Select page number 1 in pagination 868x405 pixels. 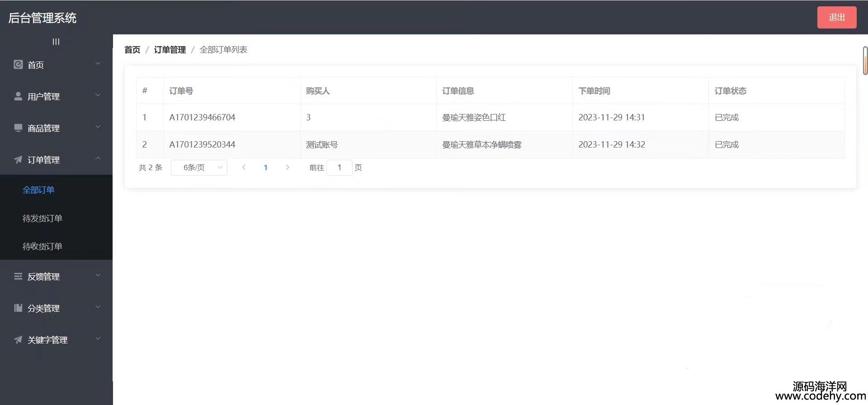tap(266, 167)
